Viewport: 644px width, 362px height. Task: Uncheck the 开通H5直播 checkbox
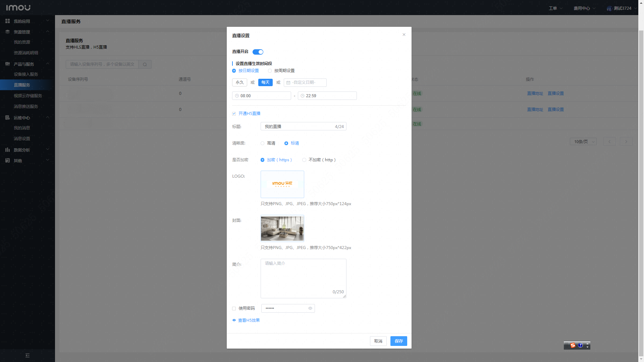(234, 114)
